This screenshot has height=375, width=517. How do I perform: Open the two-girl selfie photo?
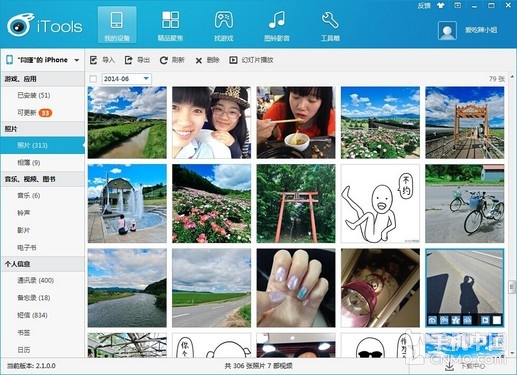211,122
